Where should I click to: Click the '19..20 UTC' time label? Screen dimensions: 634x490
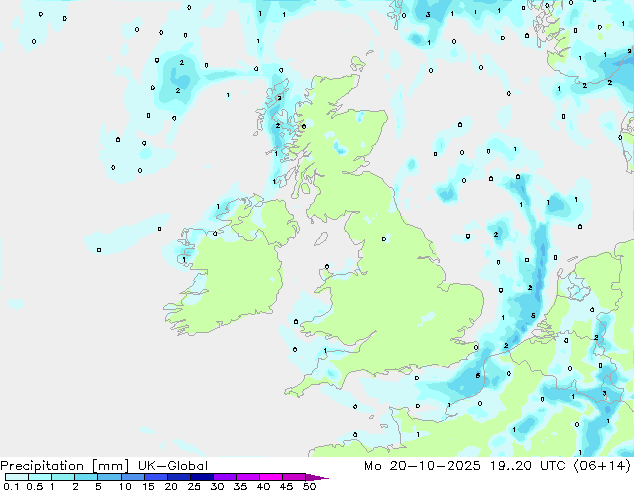[x=527, y=466]
